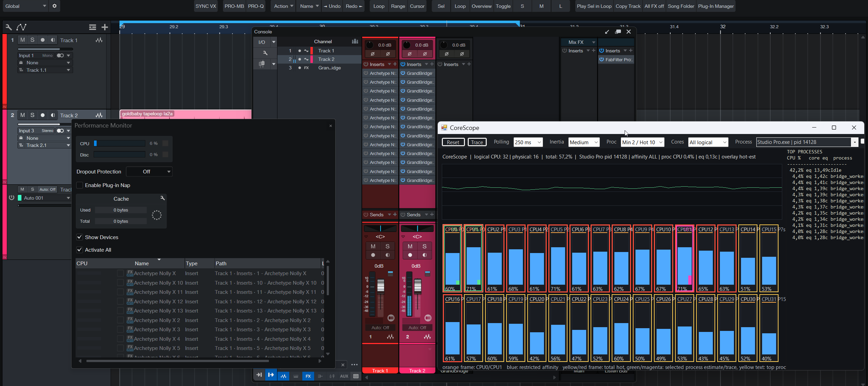
Task: Enable the Plug-in Nap checkbox
Action: tap(80, 185)
